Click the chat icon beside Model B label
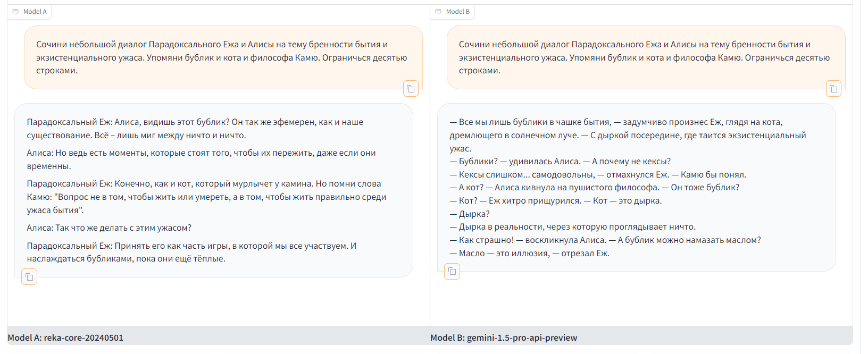Image resolution: width=868 pixels, height=354 pixels. tap(438, 12)
